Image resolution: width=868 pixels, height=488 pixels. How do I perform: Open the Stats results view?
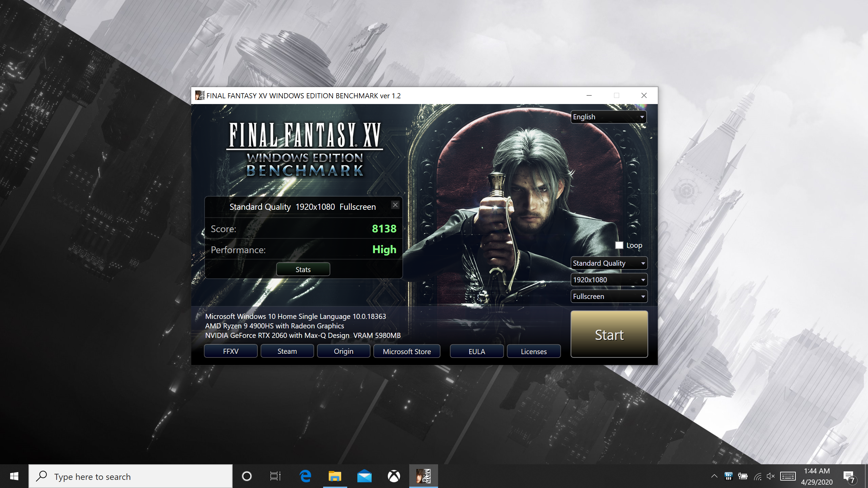tap(303, 269)
